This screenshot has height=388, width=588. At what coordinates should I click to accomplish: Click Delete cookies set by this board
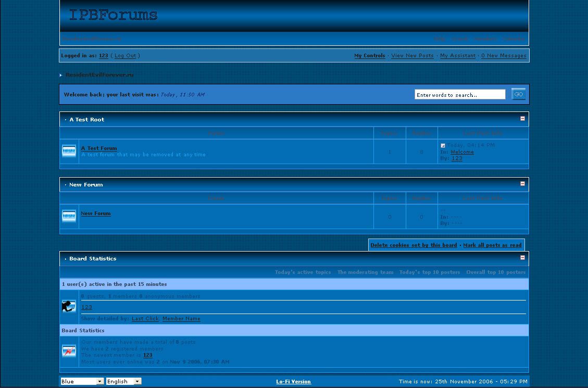click(x=414, y=245)
